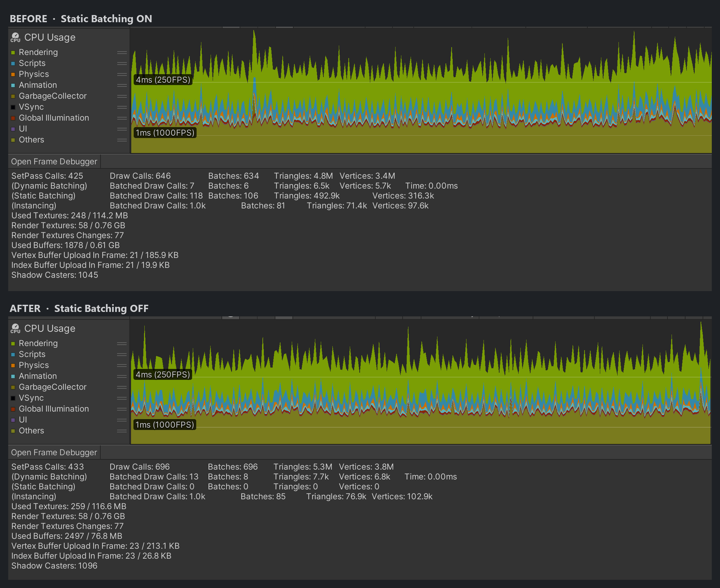Grab GarbageCollector reorder handle in BEFORE panel
The height and width of the screenshot is (588, 720).
(122, 96)
